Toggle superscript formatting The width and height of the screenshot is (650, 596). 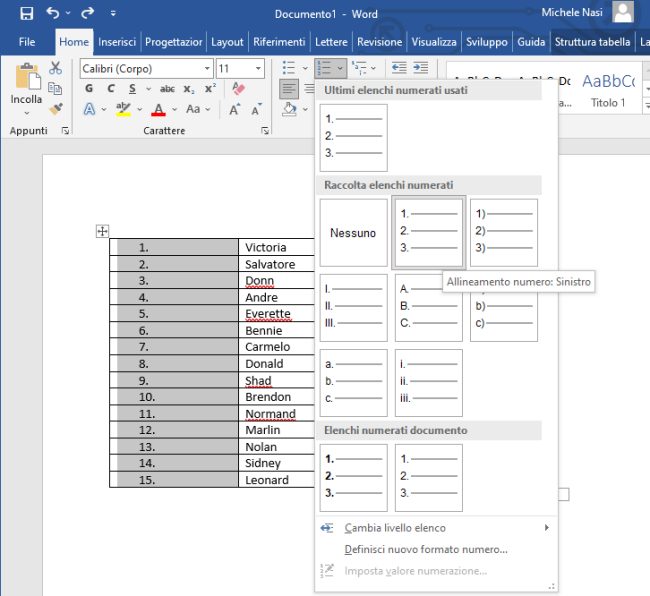click(211, 89)
